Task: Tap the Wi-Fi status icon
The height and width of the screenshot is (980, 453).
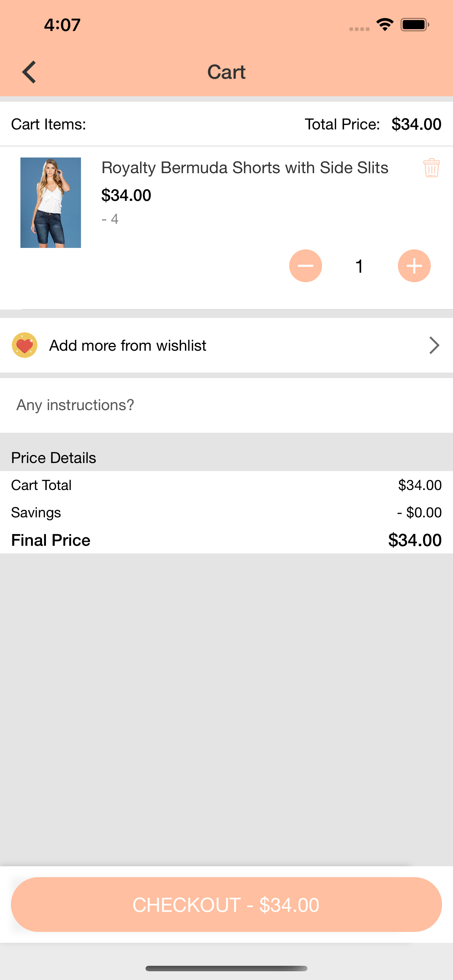Action: point(385,25)
